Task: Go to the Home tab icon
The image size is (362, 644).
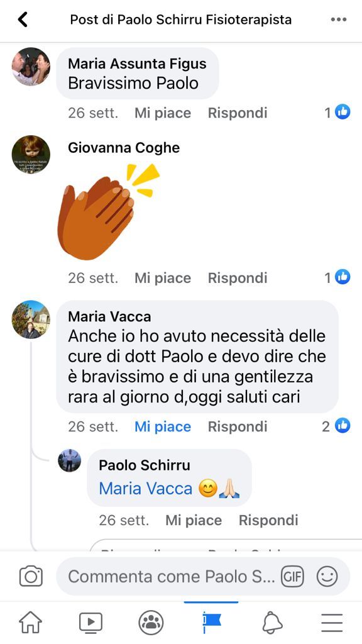Action: click(x=31, y=623)
